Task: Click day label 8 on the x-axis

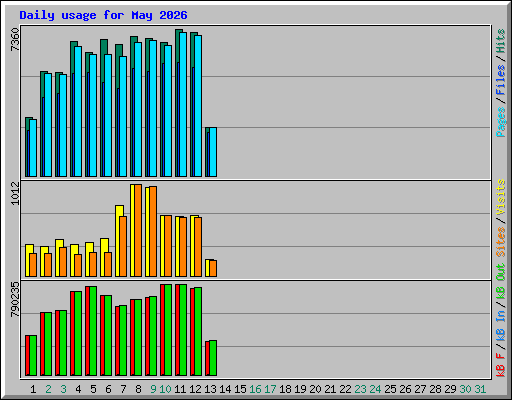Action: [138, 389]
